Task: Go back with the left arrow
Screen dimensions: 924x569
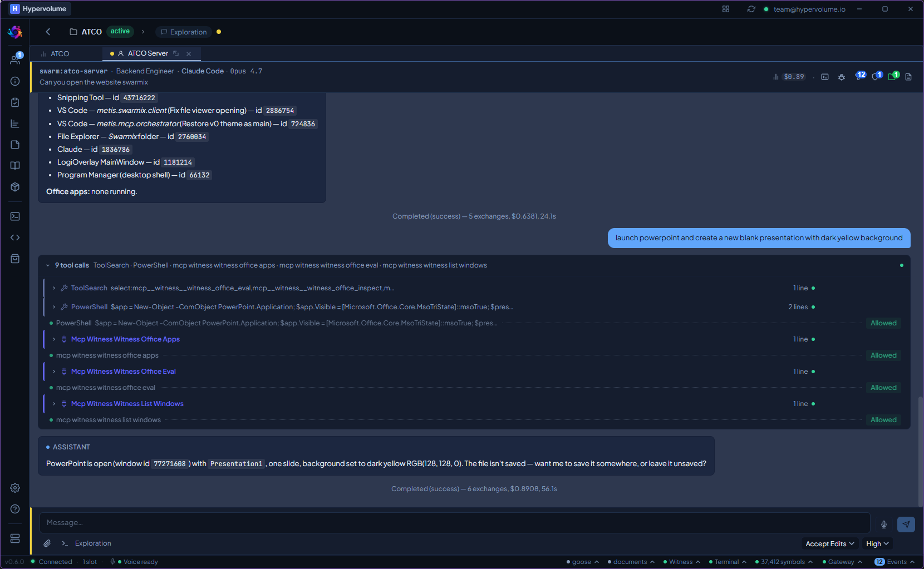Action: (48, 32)
